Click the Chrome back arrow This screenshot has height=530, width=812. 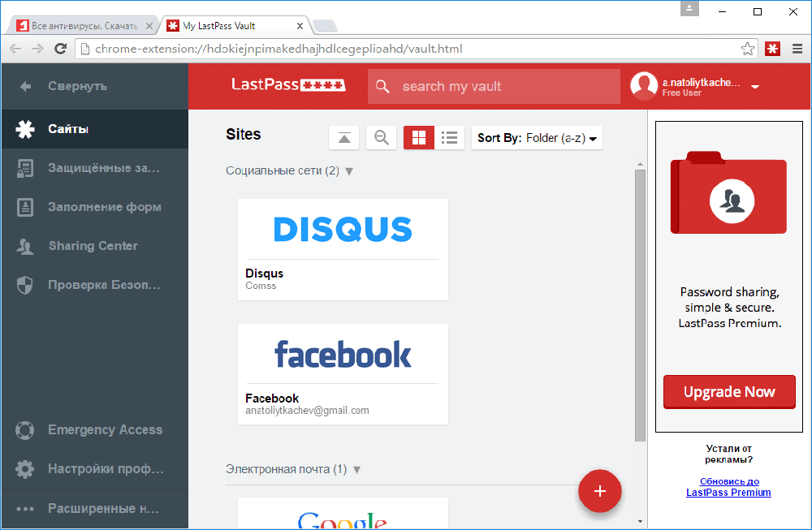[15, 49]
